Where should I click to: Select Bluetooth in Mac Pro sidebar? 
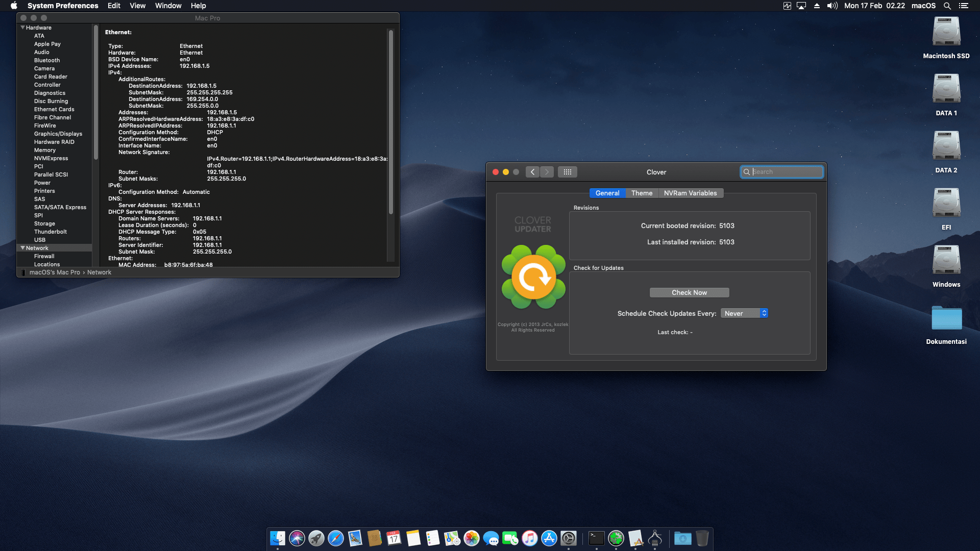click(47, 60)
